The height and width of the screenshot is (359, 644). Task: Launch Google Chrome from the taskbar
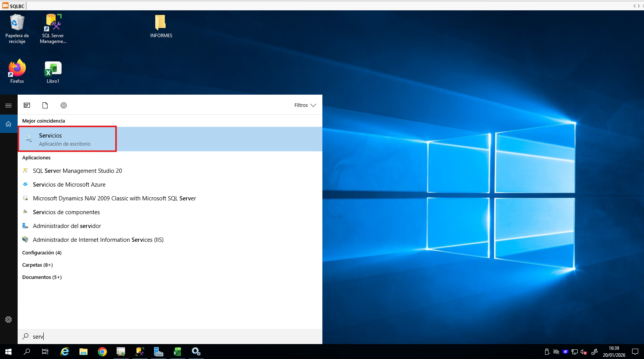[102, 352]
